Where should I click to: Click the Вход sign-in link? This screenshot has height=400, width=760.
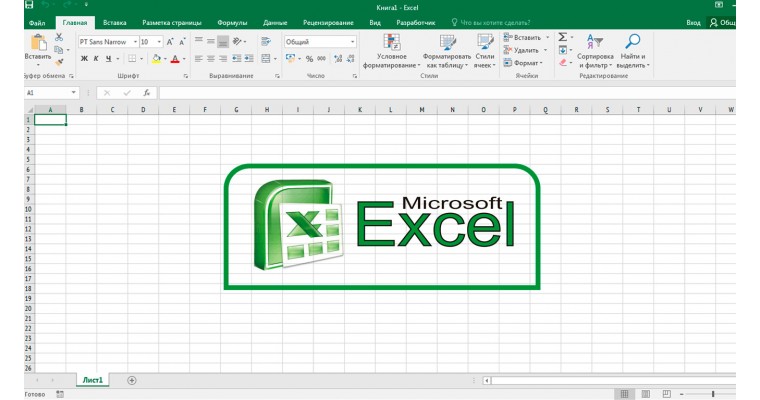[x=722, y=21]
